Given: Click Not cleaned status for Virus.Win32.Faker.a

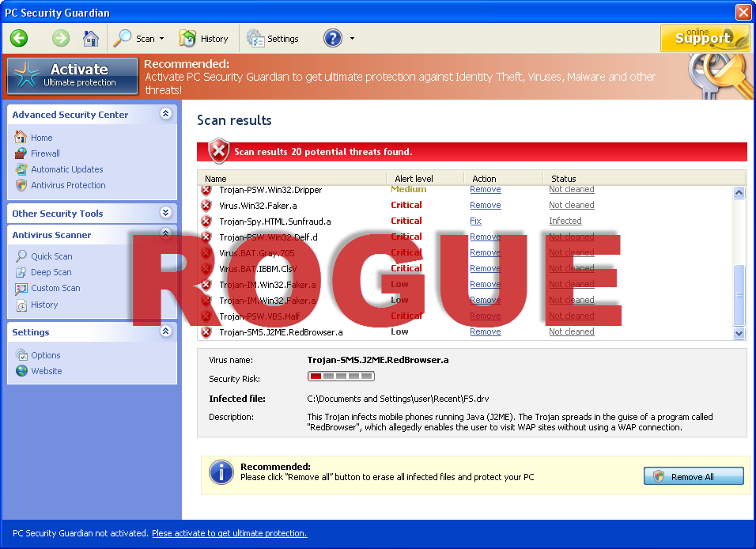Looking at the screenshot, I should pyautogui.click(x=571, y=205).
